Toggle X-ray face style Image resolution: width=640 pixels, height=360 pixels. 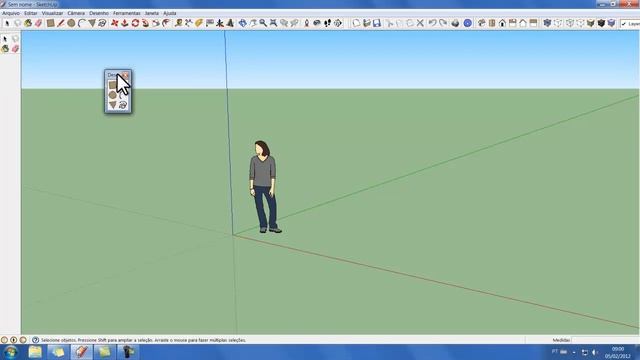coord(547,23)
